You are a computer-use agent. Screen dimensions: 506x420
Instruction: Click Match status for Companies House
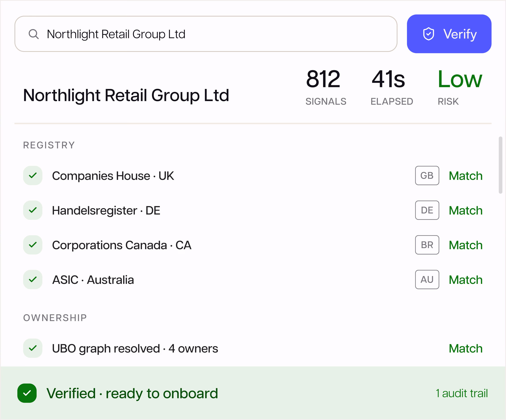[466, 176]
